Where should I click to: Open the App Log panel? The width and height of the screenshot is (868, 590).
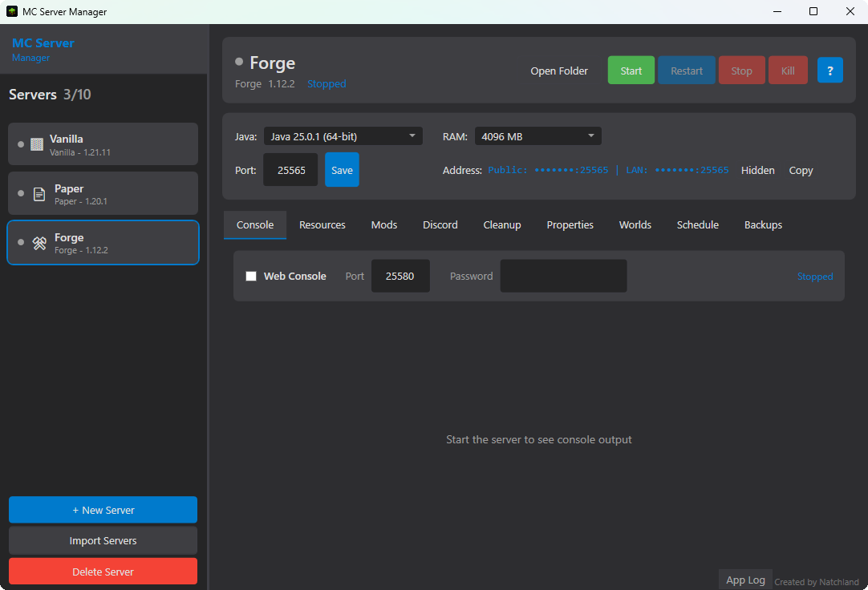pos(745,579)
